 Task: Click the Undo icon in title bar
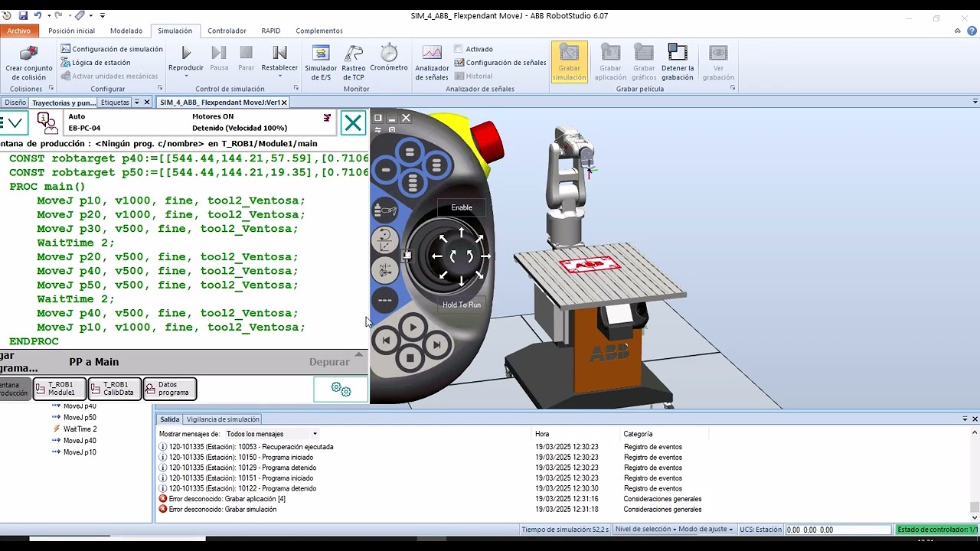[x=39, y=15]
